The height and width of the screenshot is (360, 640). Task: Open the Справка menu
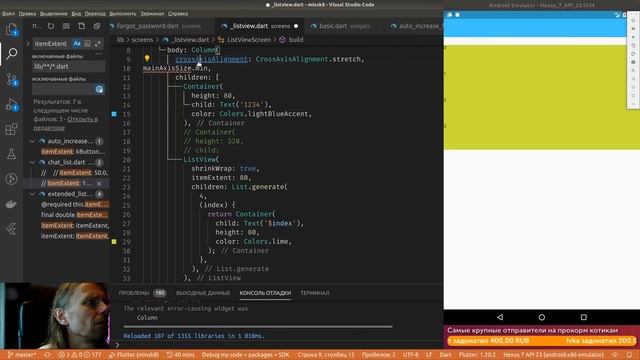coord(178,13)
